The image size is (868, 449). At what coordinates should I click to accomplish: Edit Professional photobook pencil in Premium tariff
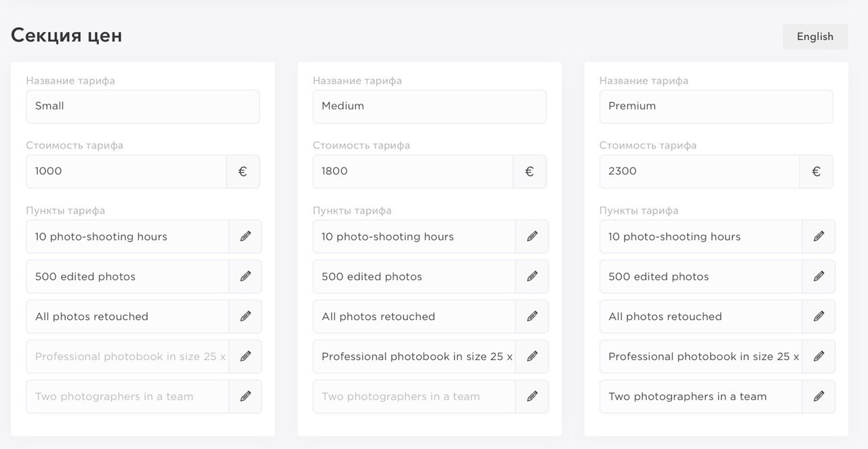819,357
